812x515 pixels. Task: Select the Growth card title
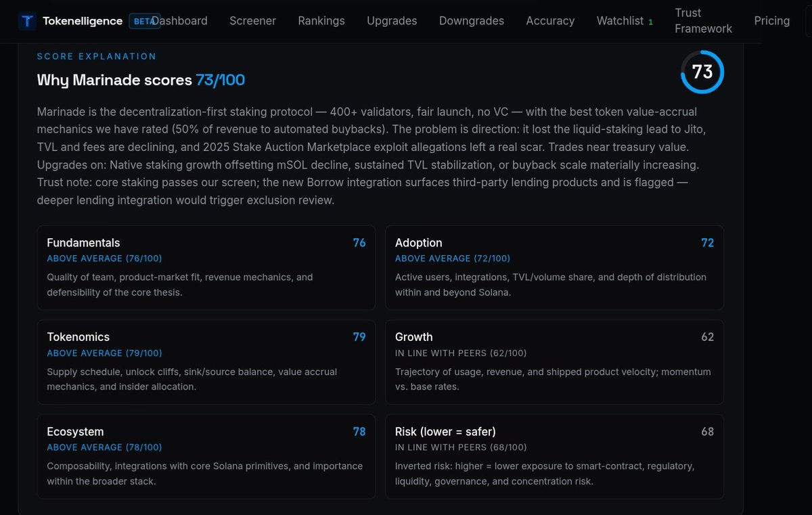pyautogui.click(x=414, y=337)
